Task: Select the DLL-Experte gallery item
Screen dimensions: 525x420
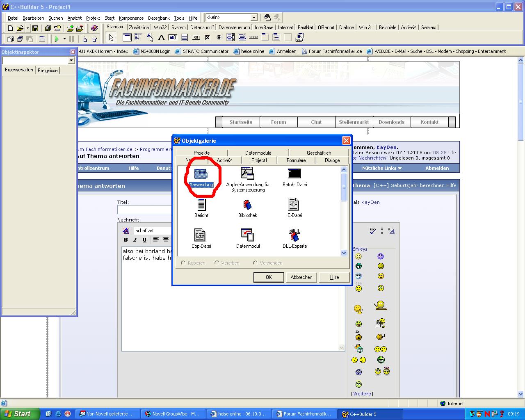Action: click(294, 239)
